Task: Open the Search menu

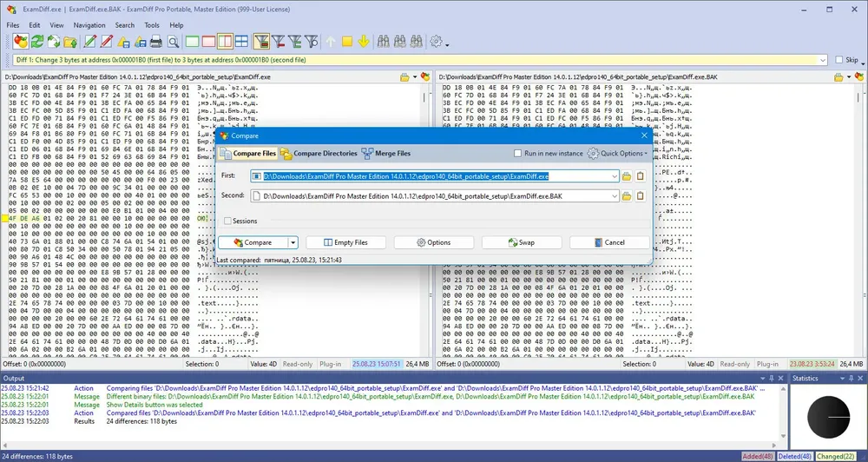Action: tap(124, 25)
